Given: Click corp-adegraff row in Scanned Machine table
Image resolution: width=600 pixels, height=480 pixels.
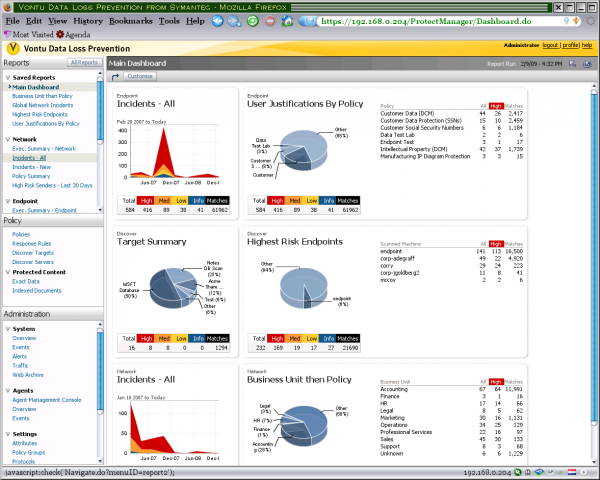Looking at the screenshot, I should [452, 259].
